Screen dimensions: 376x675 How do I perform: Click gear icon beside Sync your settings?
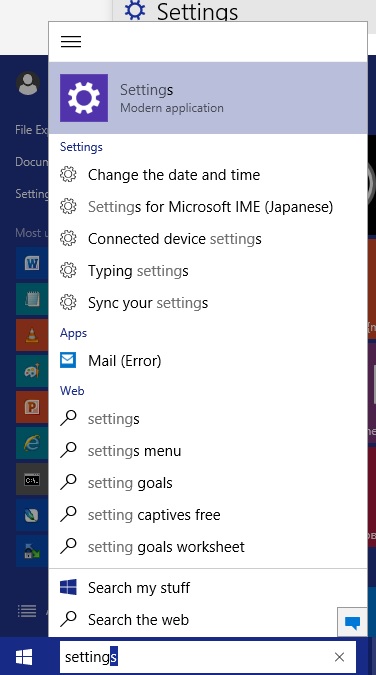(68, 302)
